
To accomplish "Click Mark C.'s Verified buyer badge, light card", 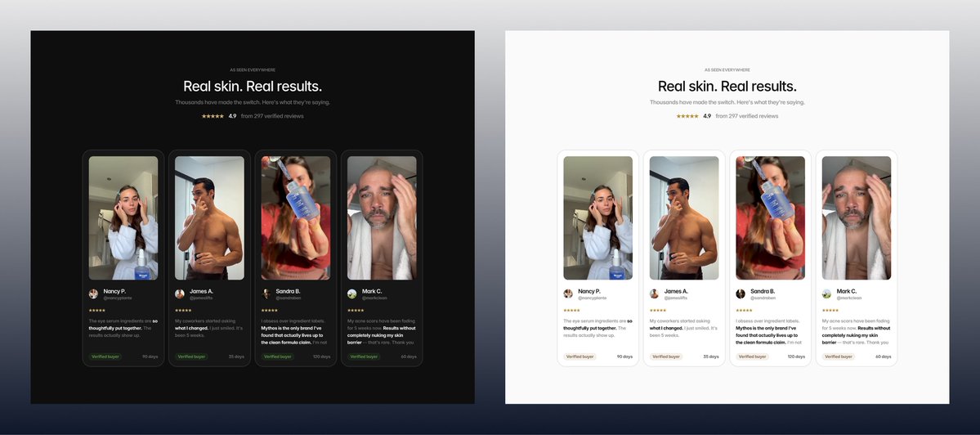I will click(839, 357).
